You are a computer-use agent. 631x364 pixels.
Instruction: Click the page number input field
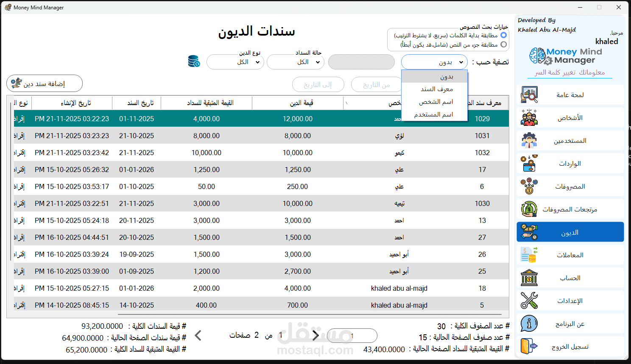pyautogui.click(x=352, y=336)
